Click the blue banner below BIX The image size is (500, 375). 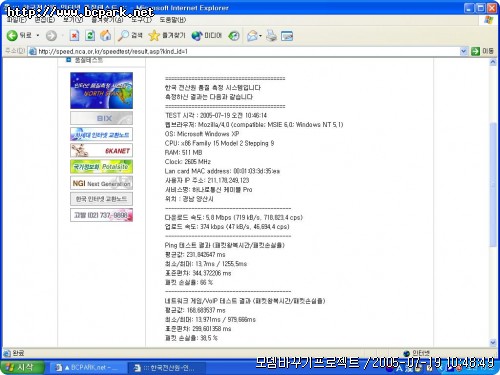click(x=101, y=134)
